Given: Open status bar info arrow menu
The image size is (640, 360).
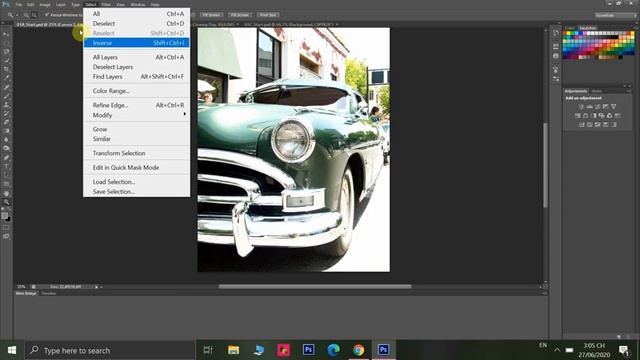Looking at the screenshot, I should (x=97, y=287).
